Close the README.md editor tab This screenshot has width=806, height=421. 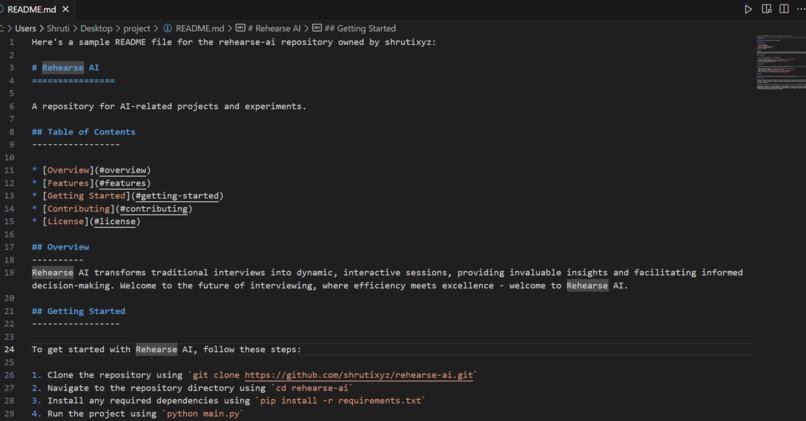[x=65, y=9]
